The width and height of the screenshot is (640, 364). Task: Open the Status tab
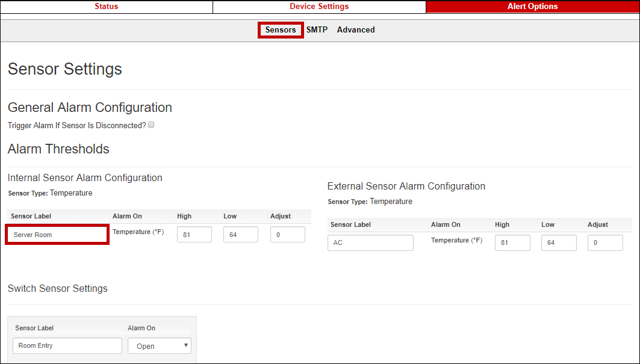[106, 7]
